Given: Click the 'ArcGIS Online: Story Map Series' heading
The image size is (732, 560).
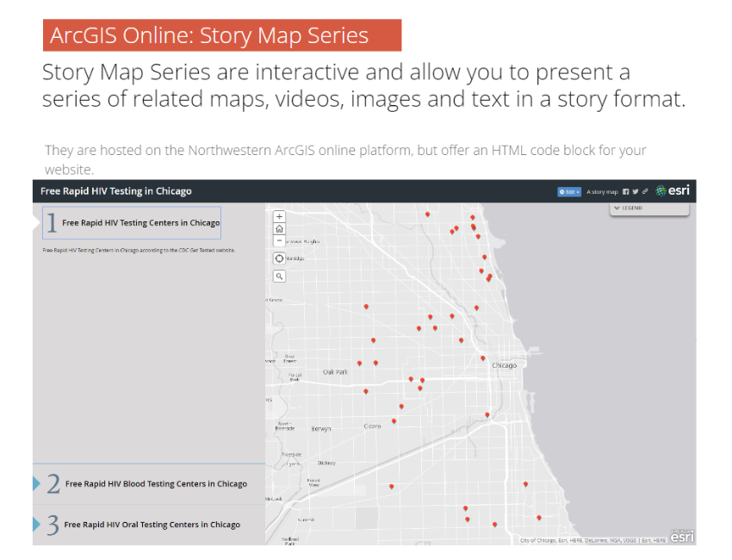Looking at the screenshot, I should [209, 35].
